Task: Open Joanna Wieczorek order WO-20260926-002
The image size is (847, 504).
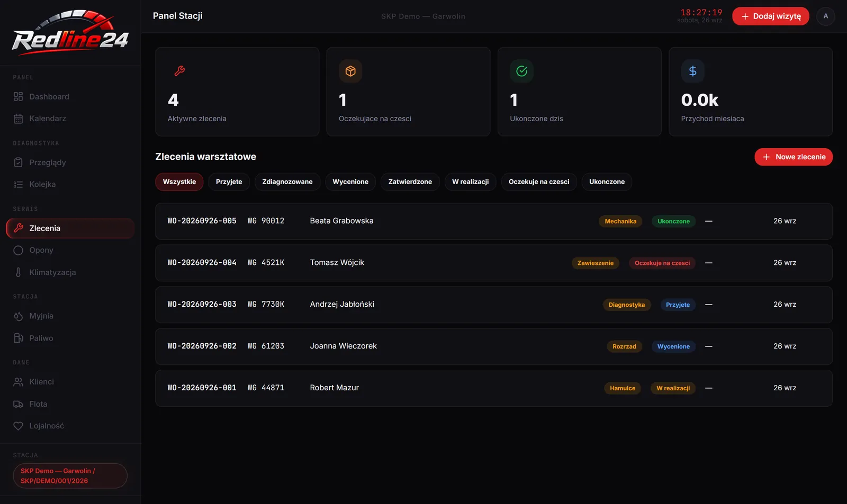Action: point(494,346)
